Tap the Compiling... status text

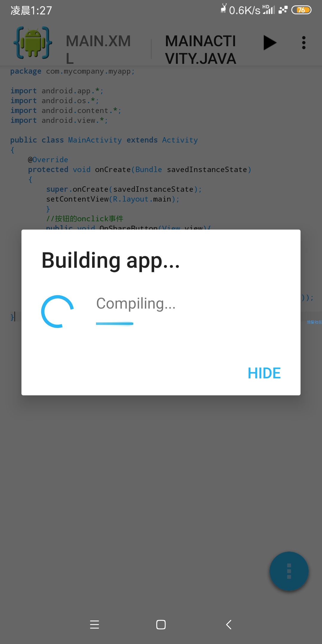point(136,304)
